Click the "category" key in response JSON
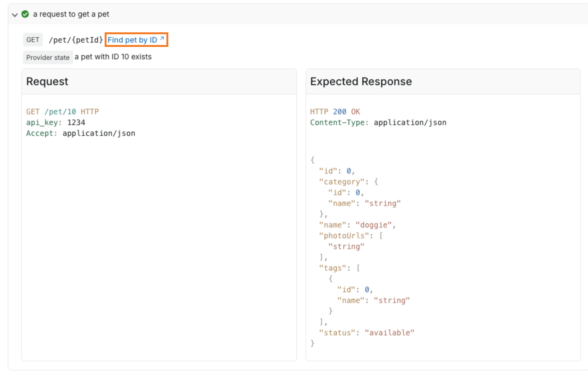 tap(342, 182)
